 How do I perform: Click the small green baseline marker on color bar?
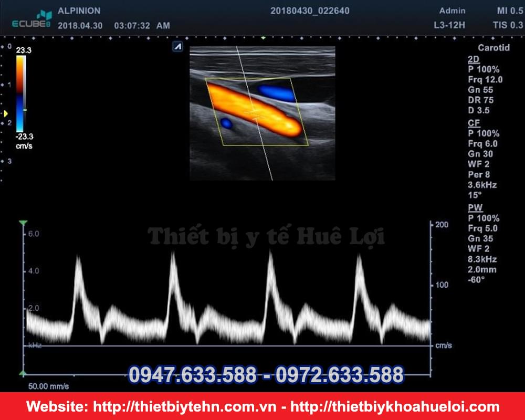click(25, 110)
